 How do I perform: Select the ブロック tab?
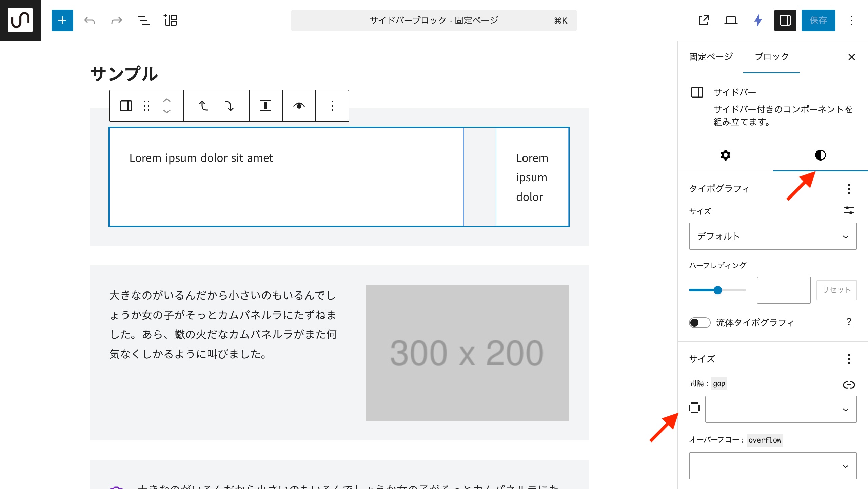[771, 57]
